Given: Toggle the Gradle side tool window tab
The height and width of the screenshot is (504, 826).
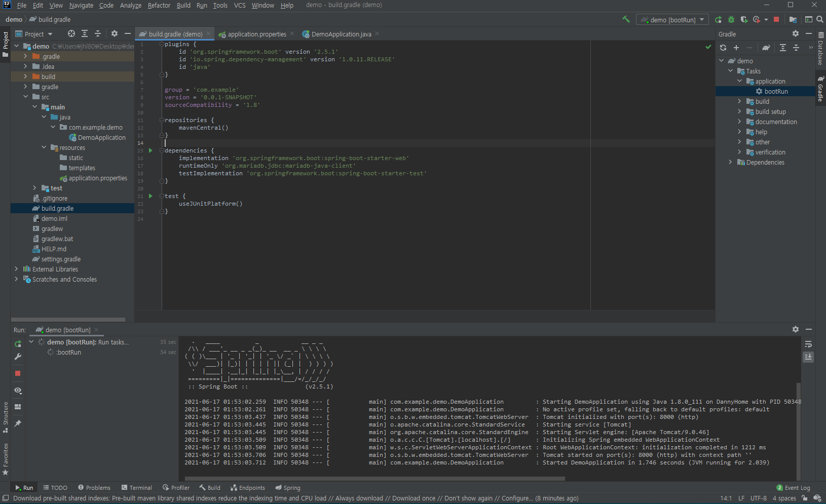Looking at the screenshot, I should [x=821, y=89].
